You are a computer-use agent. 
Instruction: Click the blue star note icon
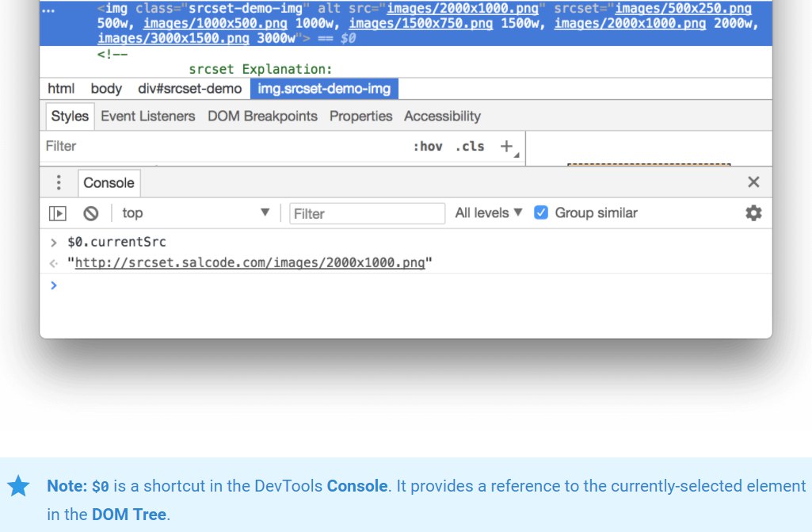point(19,486)
